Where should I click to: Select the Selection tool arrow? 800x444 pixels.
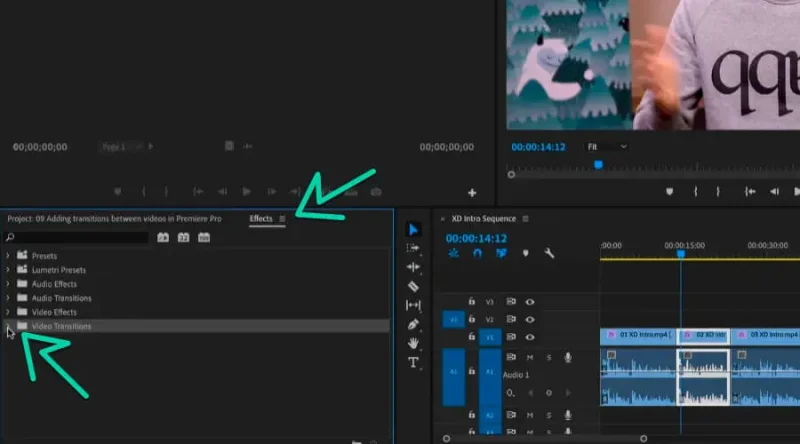coord(413,230)
